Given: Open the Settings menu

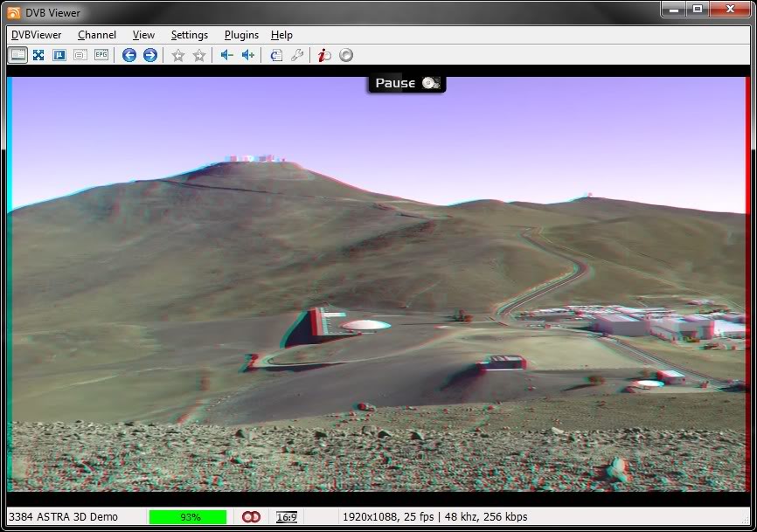Looking at the screenshot, I should [189, 35].
